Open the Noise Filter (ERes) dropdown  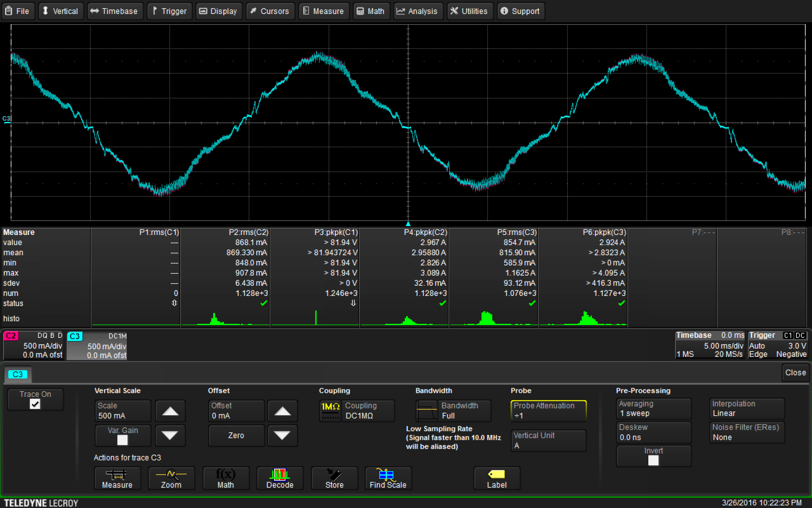click(746, 432)
